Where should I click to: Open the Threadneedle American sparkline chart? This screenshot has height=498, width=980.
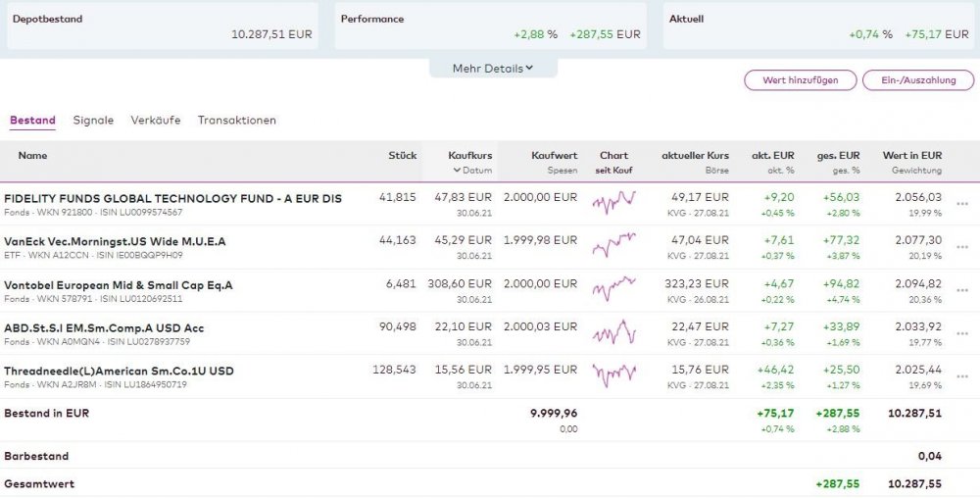pos(613,375)
